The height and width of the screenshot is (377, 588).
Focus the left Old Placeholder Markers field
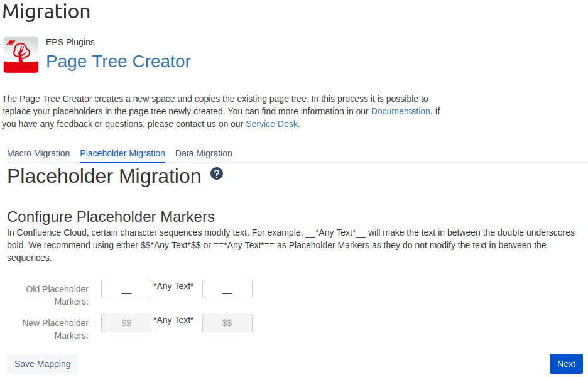pos(126,289)
